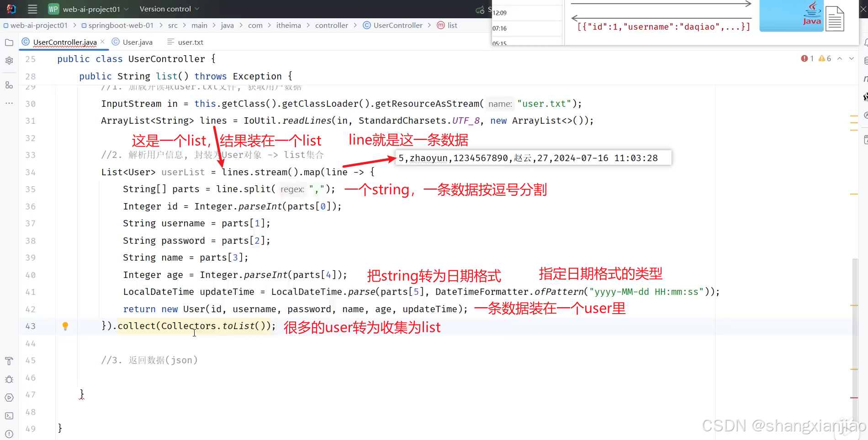
Task: Click the userList variable name
Action: click(x=183, y=172)
